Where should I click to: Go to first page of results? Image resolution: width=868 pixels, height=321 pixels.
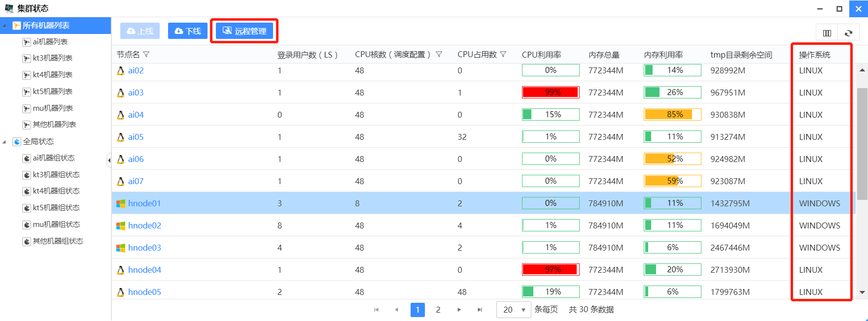376,310
